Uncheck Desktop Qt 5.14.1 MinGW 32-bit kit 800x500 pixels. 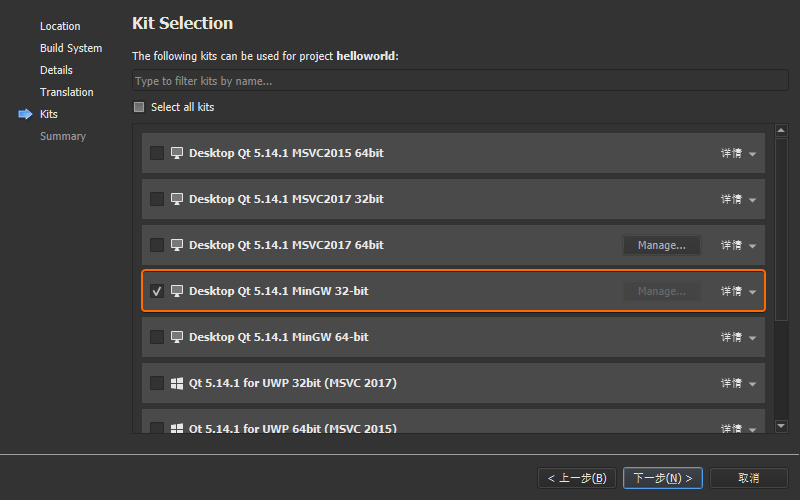point(157,291)
